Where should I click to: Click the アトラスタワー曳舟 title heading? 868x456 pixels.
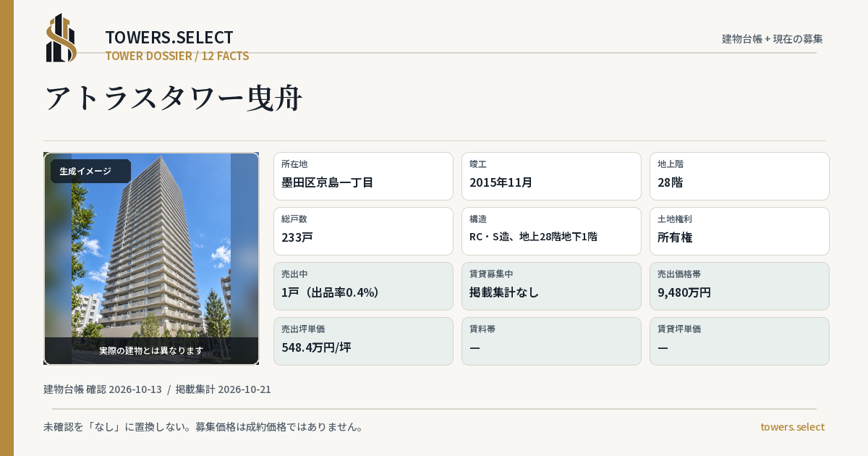coord(174,98)
